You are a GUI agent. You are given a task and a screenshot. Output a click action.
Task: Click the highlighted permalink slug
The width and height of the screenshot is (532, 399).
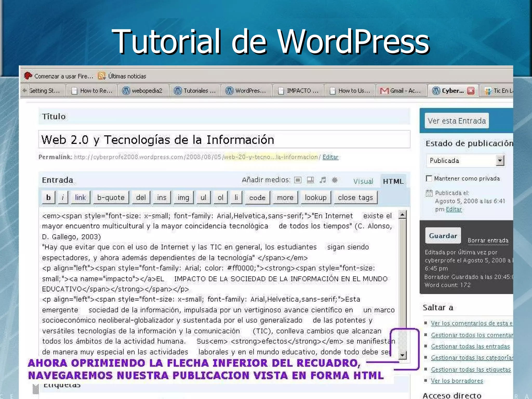click(x=271, y=157)
